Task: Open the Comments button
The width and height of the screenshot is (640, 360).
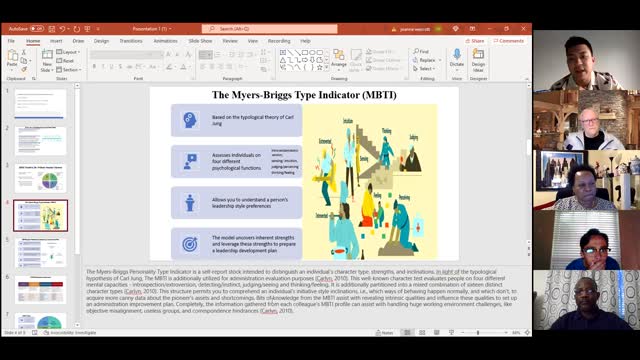Action: tap(509, 41)
